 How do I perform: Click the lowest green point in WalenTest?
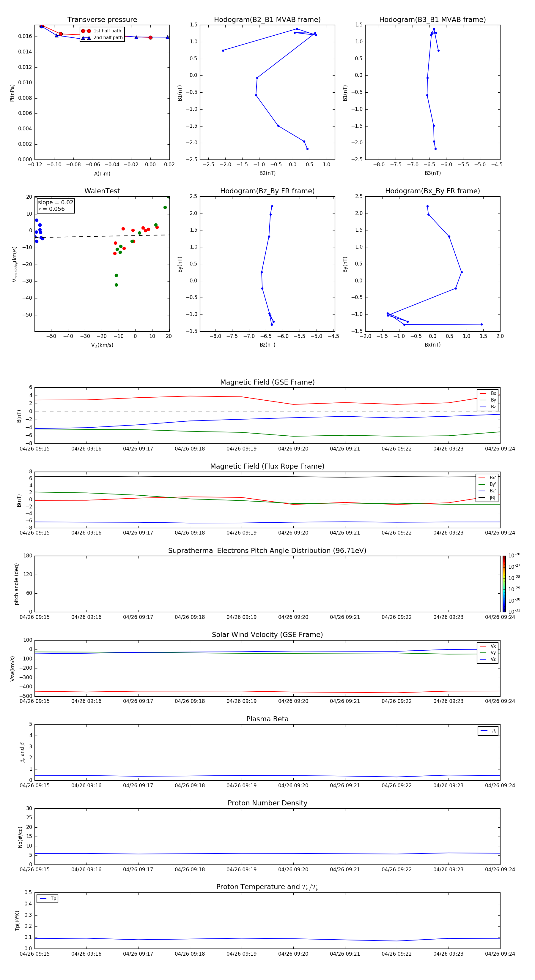click(116, 285)
